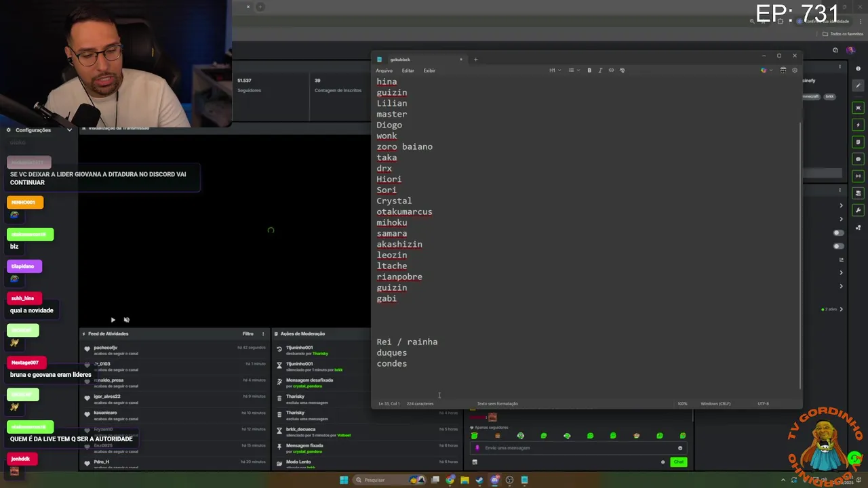This screenshot has height=488, width=868.
Task: Click the message input 'Envie uma mensagem'
Action: 580,448
